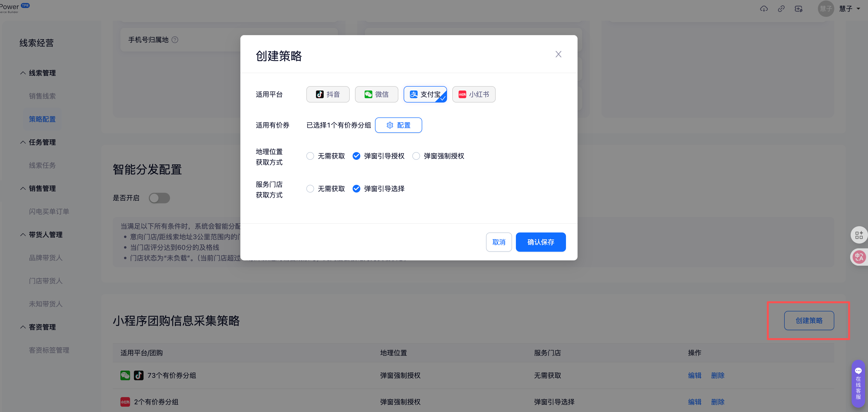The image size is (868, 412).
Task: Click the help icon beside 手机号归属地
Action: pos(175,40)
